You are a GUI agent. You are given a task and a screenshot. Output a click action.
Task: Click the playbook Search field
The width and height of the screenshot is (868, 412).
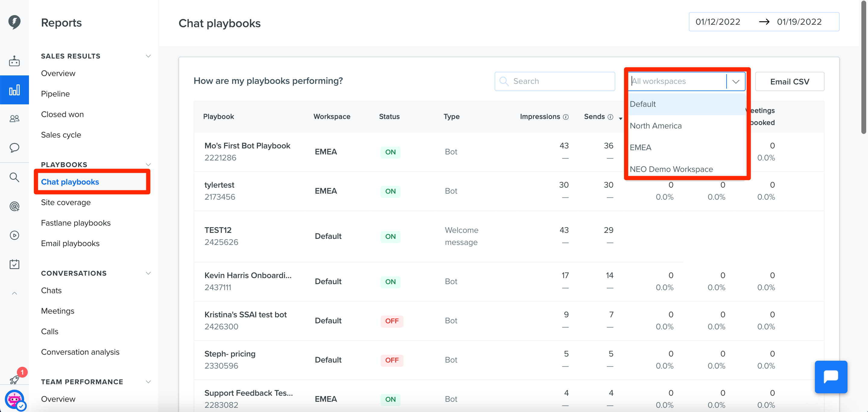click(x=555, y=81)
